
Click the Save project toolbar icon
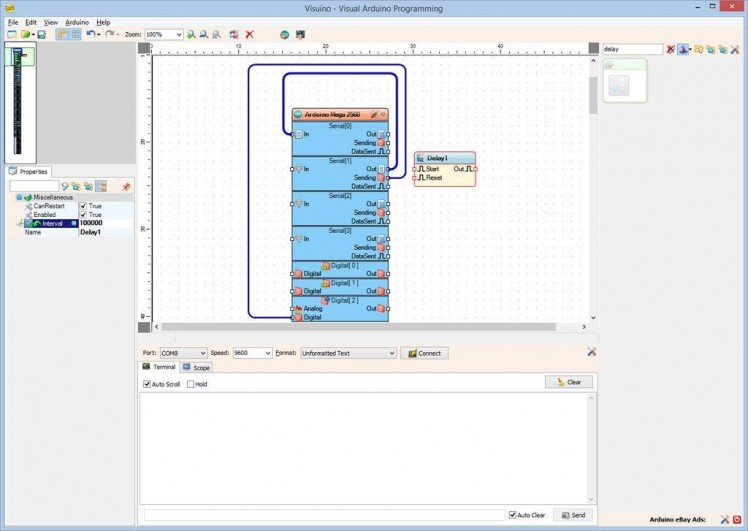41,34
